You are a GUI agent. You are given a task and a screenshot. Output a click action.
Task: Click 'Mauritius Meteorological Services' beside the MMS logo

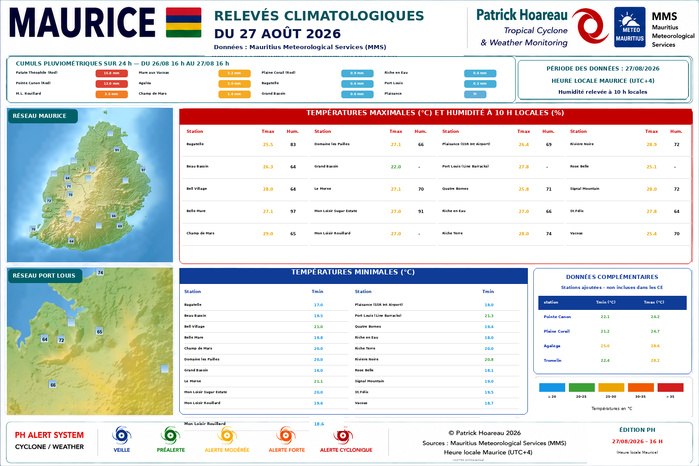[673, 36]
